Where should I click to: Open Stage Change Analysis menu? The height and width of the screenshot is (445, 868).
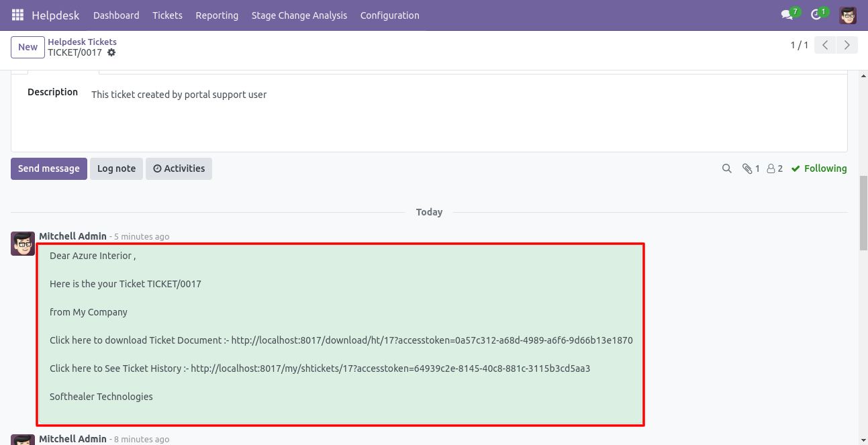(x=299, y=15)
